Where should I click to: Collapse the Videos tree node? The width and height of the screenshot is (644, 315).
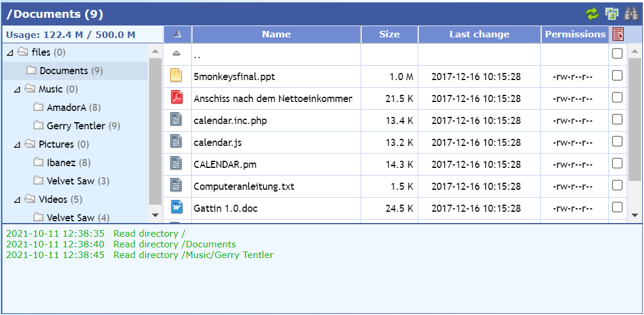(x=17, y=200)
